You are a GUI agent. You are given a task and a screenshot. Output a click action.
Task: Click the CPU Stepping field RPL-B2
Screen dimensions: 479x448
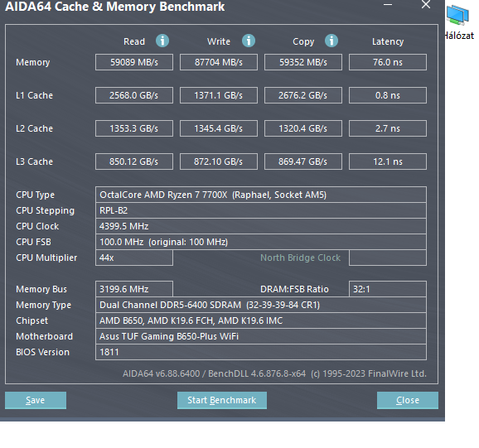point(261,210)
